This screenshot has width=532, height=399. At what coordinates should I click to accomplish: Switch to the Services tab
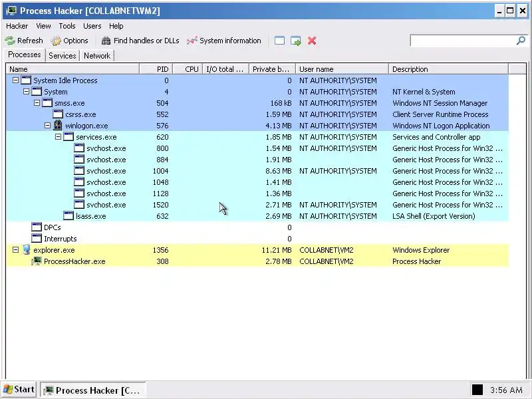[63, 56]
